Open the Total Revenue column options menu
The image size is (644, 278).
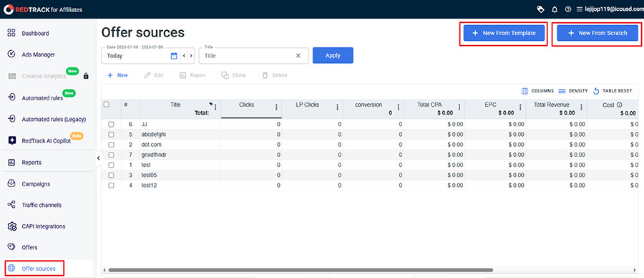tap(581, 107)
